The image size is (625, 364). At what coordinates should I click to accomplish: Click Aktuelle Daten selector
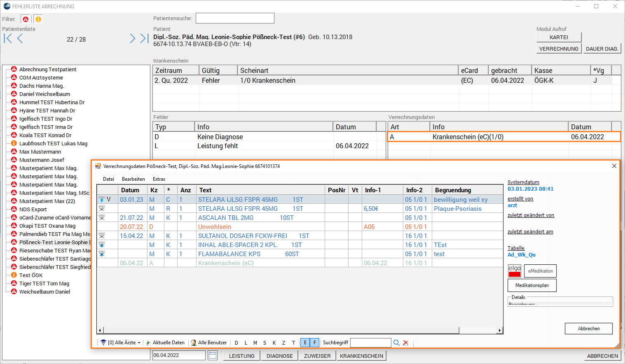pyautogui.click(x=165, y=343)
